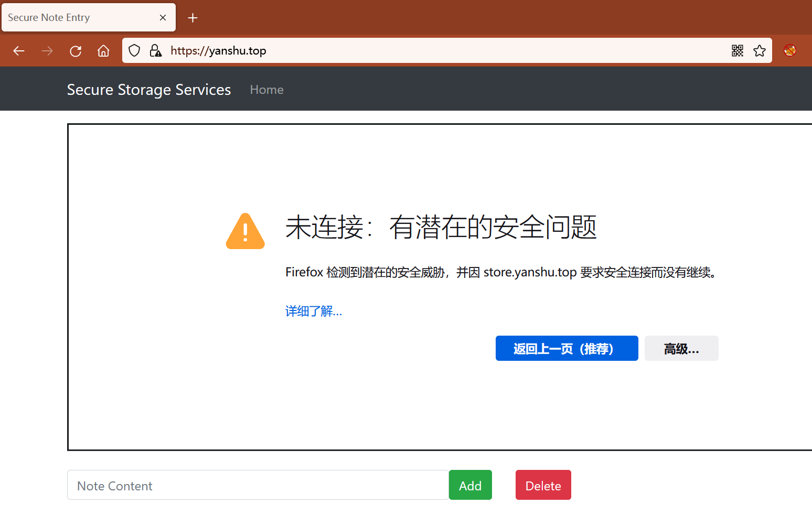Viewport: 812px width, 515px height.
Task: Click the browser forward arrow
Action: point(47,51)
